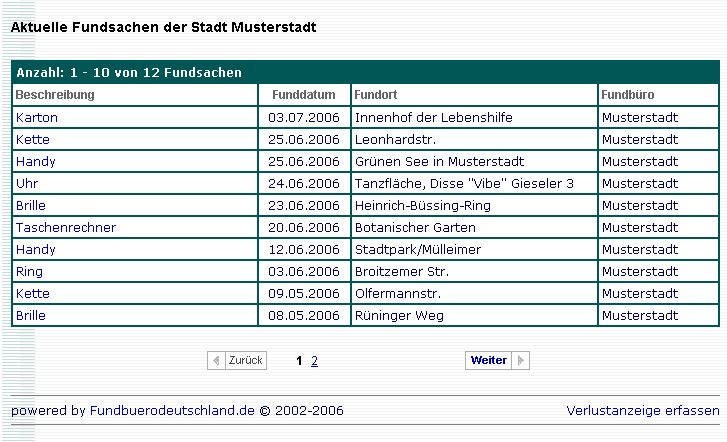Image resolution: width=727 pixels, height=442 pixels.
Task: Select the Taschenrechner found item
Action: (x=66, y=228)
